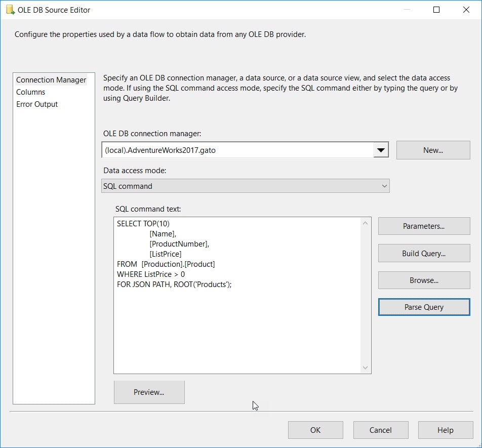This screenshot has height=448, width=482.
Task: Open Help for this editor
Action: [x=446, y=430]
